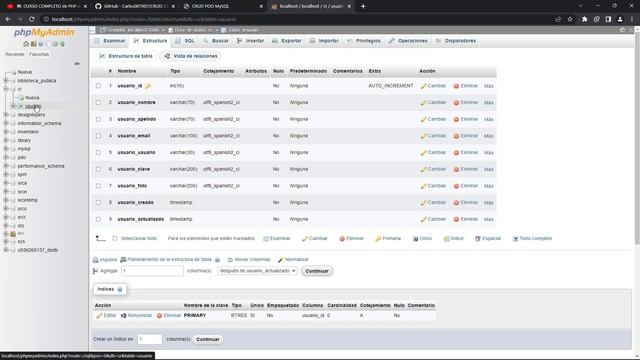Check the usuario_apellido row checkbox
This screenshot has height=360, width=640.
pos(98,120)
